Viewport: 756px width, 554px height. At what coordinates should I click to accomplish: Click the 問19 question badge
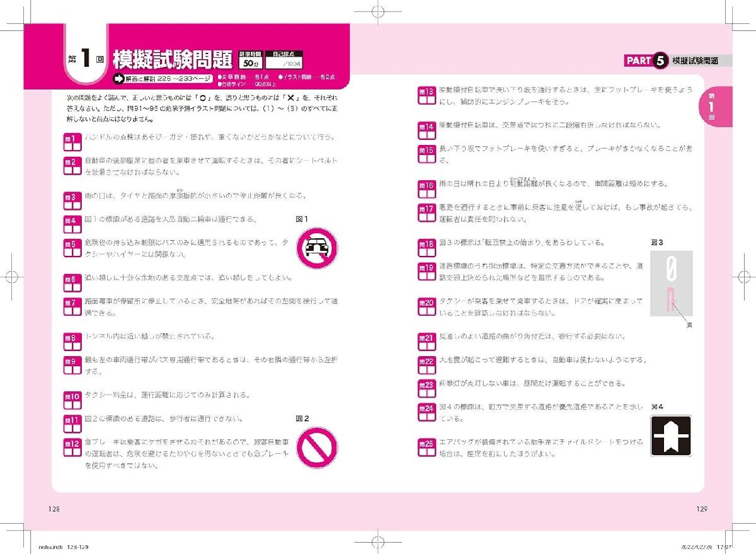coord(427,271)
